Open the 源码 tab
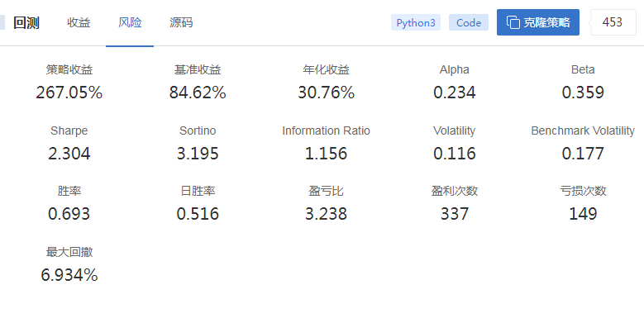The image size is (644, 318). click(x=181, y=22)
